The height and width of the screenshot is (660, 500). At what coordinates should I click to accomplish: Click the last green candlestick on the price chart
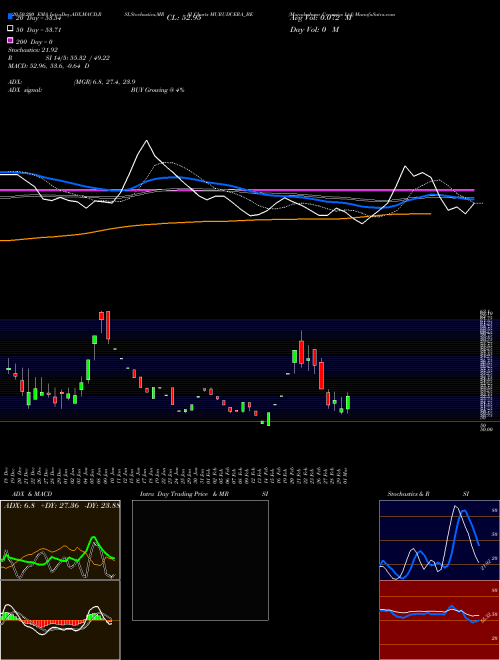pyautogui.click(x=348, y=403)
